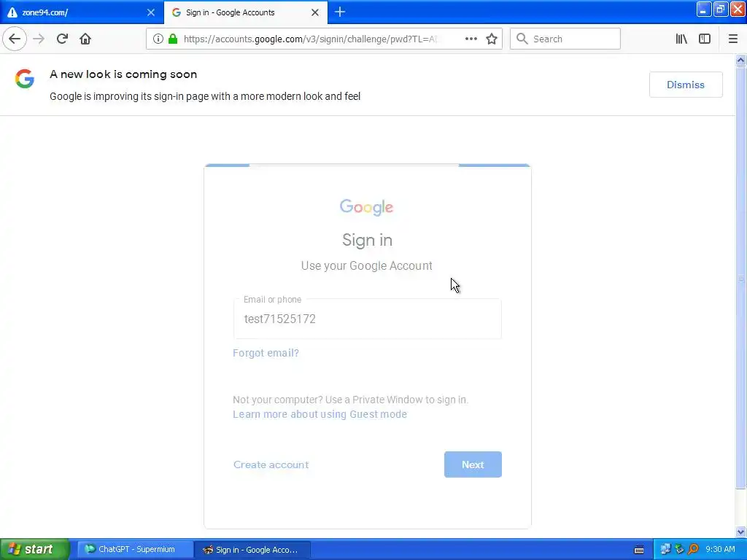The width and height of the screenshot is (747, 560).
Task: Click the orange magnifier tray icon
Action: [693, 549]
